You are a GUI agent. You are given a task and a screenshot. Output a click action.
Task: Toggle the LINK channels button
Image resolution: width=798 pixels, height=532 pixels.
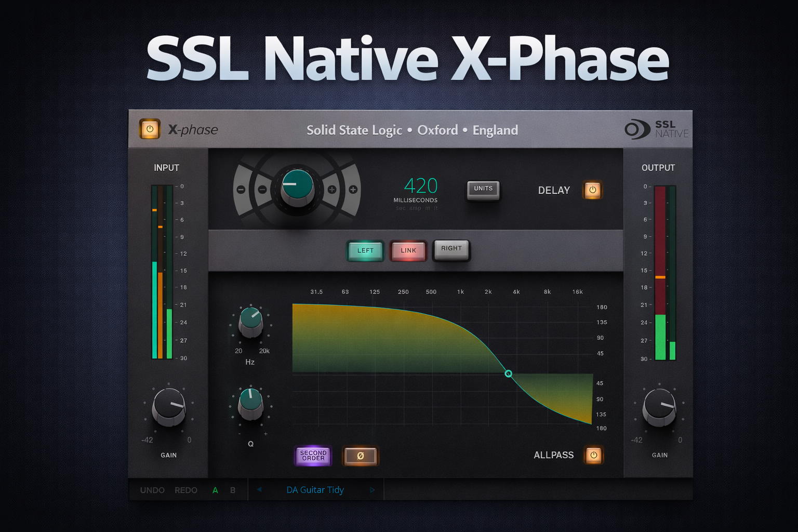[x=408, y=251]
